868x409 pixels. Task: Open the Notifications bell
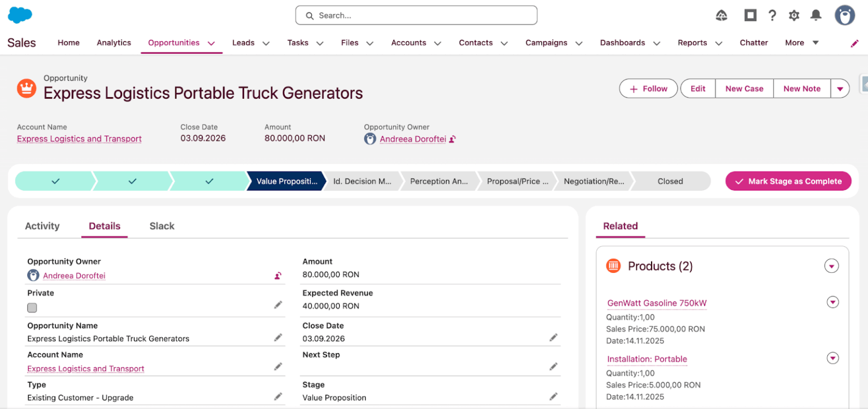816,15
